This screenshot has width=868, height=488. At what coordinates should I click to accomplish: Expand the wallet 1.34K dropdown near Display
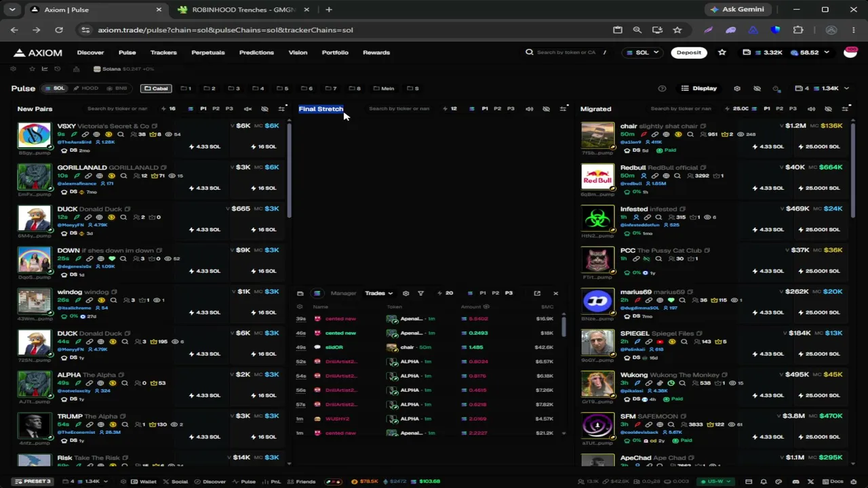point(823,88)
